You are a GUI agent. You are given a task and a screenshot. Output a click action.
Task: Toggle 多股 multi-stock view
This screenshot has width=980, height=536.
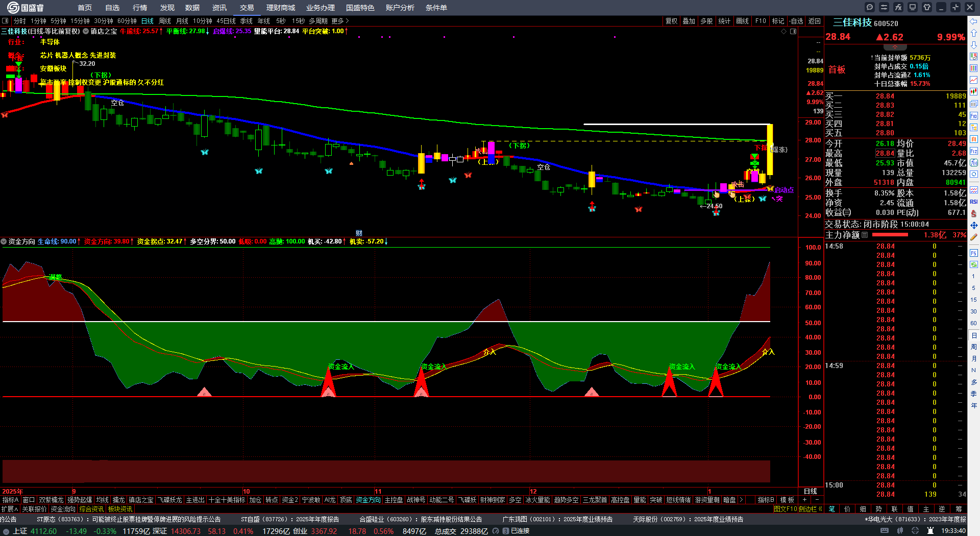pyautogui.click(x=706, y=21)
